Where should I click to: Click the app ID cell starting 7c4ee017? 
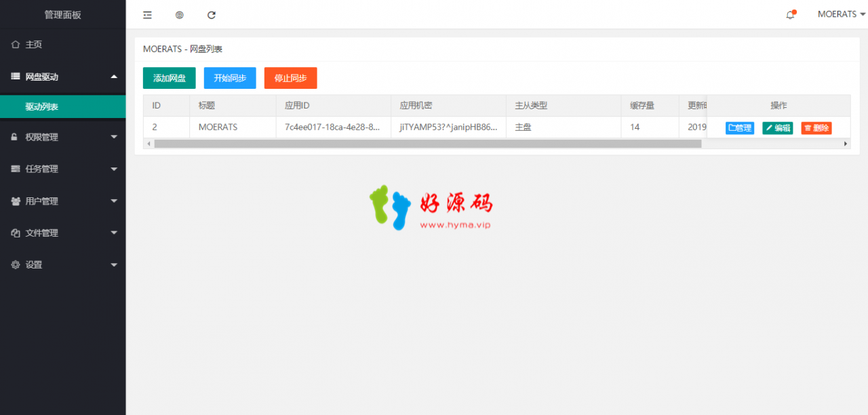click(334, 127)
